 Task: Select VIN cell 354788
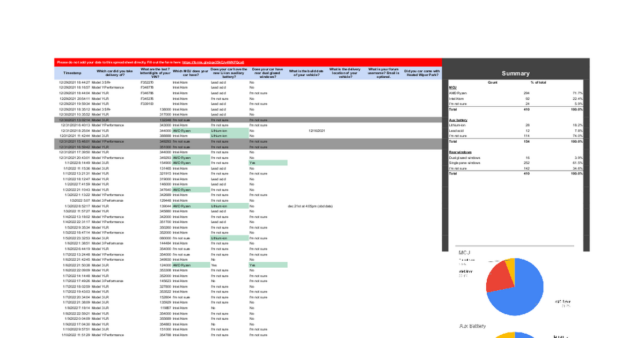point(165,335)
